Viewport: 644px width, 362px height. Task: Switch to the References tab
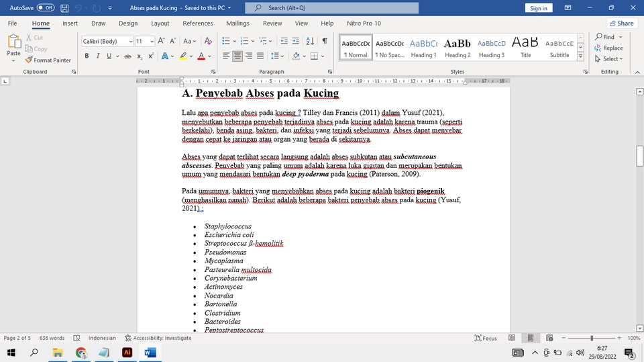pyautogui.click(x=198, y=24)
